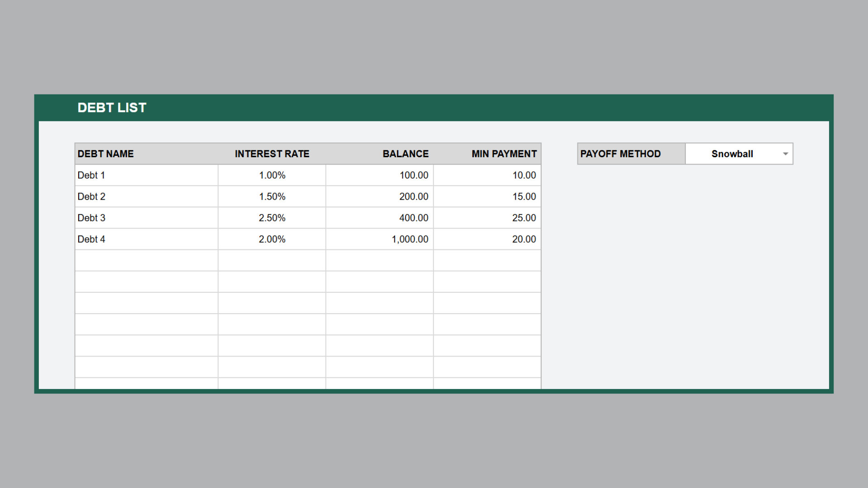Click the 2.50% interest rate cell
This screenshot has height=488, width=868.
[272, 218]
